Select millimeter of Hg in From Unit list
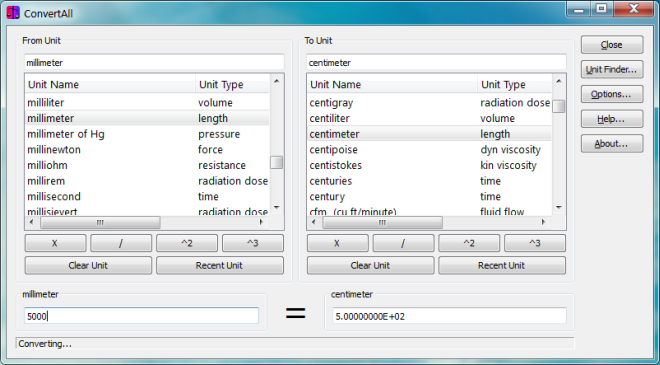The height and width of the screenshot is (365, 660). point(147,134)
